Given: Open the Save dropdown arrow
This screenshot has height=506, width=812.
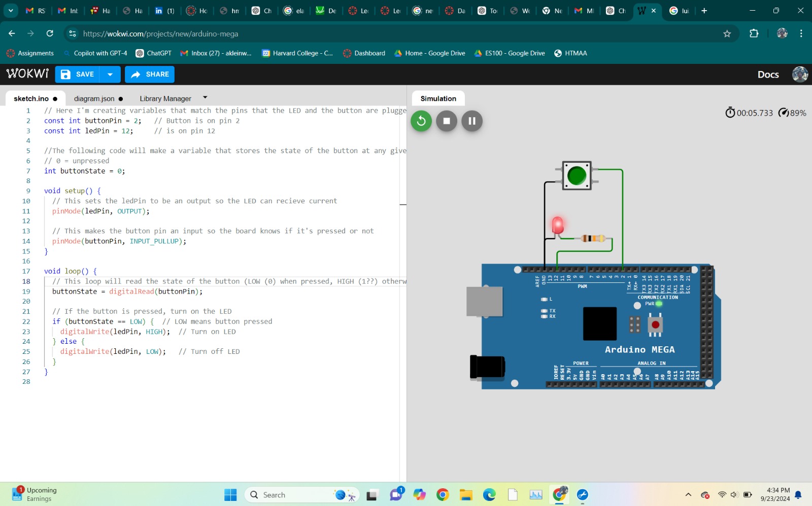Looking at the screenshot, I should (x=110, y=74).
